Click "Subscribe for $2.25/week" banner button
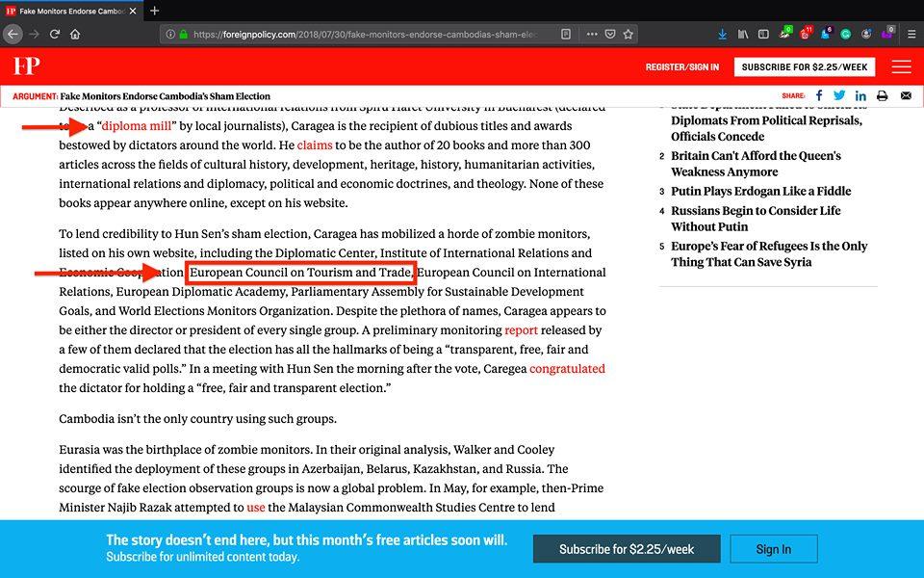 click(x=627, y=549)
